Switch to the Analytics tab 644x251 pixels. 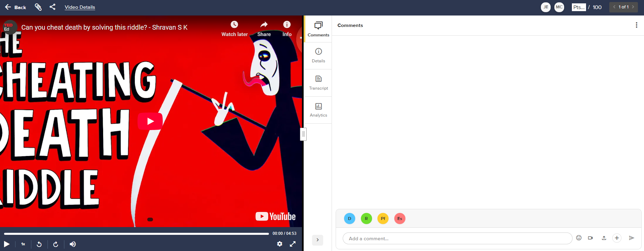point(318,110)
